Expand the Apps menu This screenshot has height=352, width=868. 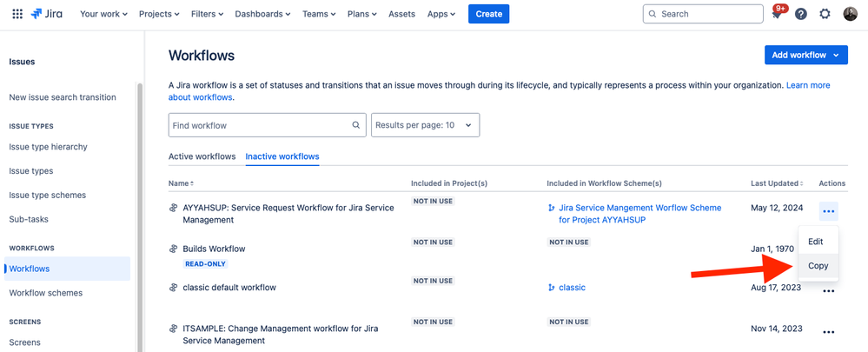pos(441,14)
